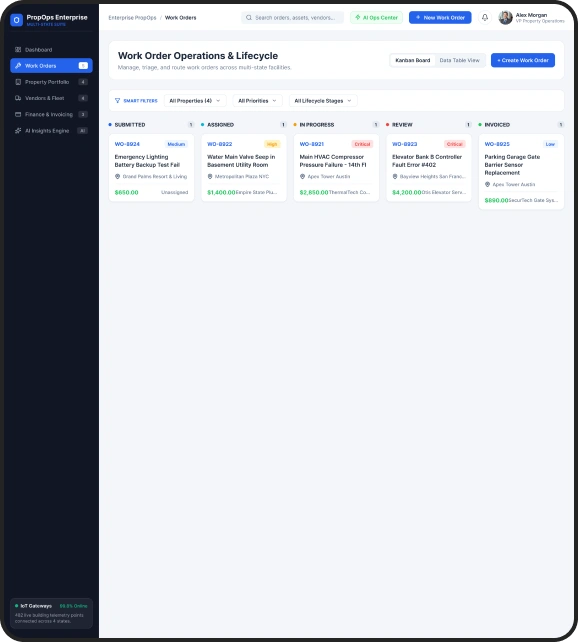This screenshot has width=578, height=642.
Task: Click location pin icon on WO-8923 card
Action: pyautogui.click(x=395, y=176)
